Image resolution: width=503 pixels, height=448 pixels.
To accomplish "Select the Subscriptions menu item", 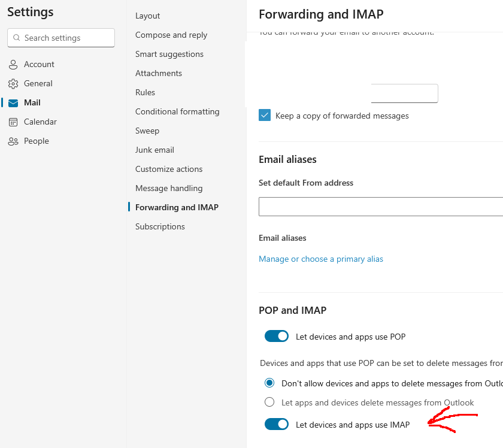I will click(x=160, y=226).
